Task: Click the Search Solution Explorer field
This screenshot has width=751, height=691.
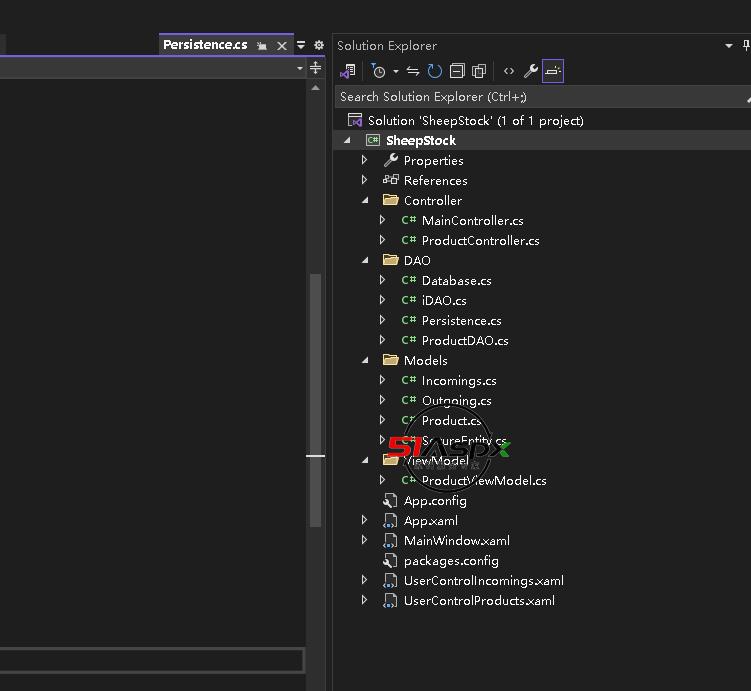Action: 535,97
